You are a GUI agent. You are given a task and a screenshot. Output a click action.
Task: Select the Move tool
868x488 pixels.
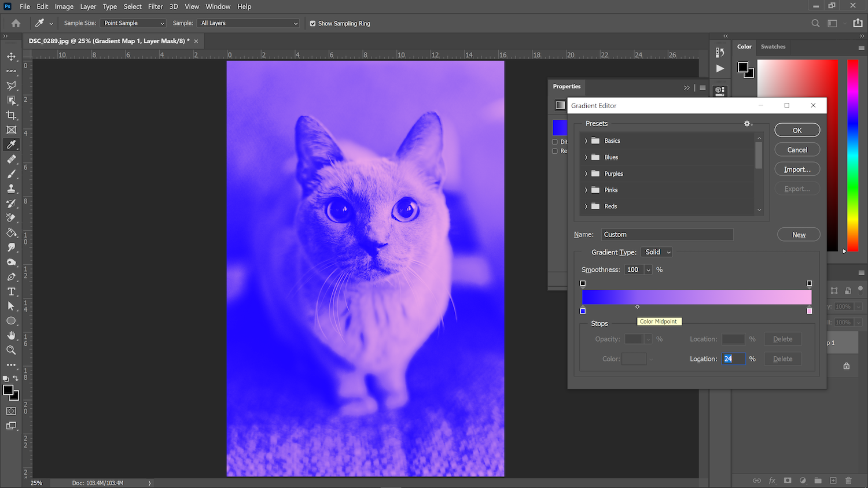11,57
